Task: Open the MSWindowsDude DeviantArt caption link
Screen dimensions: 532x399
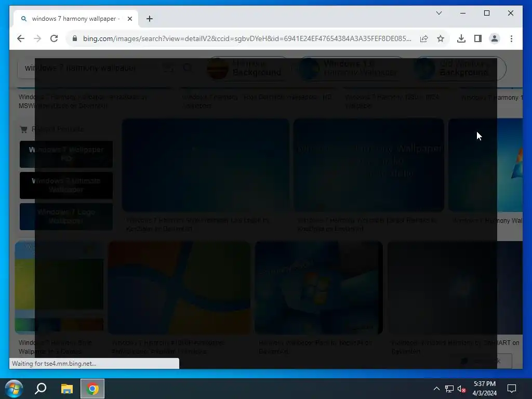Action: [x=83, y=101]
